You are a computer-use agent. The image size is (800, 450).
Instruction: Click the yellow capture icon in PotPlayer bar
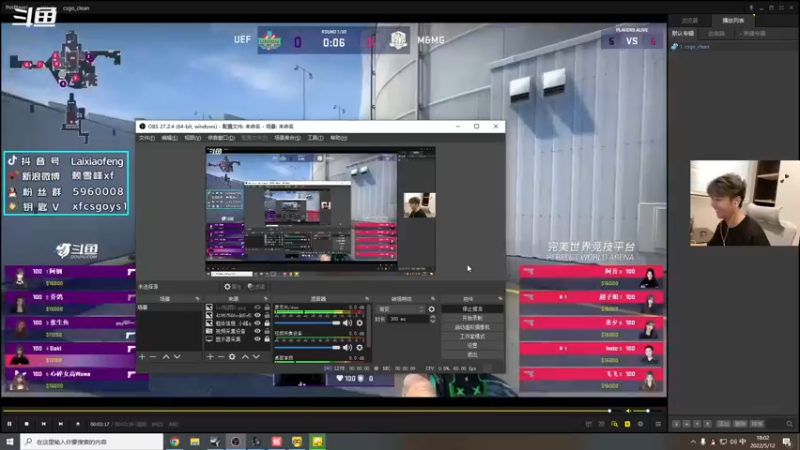coord(628,424)
